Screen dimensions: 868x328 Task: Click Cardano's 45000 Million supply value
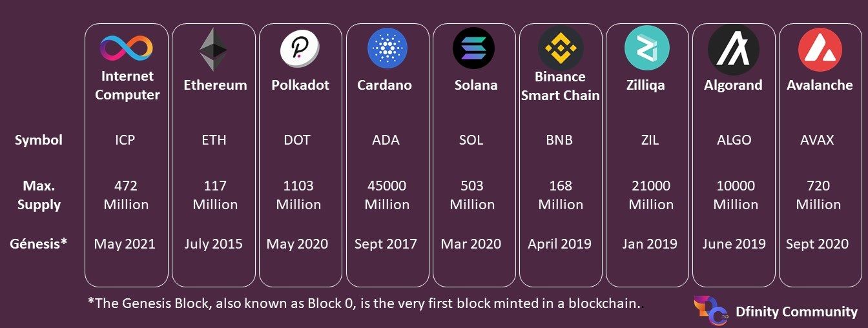pyautogui.click(x=387, y=196)
